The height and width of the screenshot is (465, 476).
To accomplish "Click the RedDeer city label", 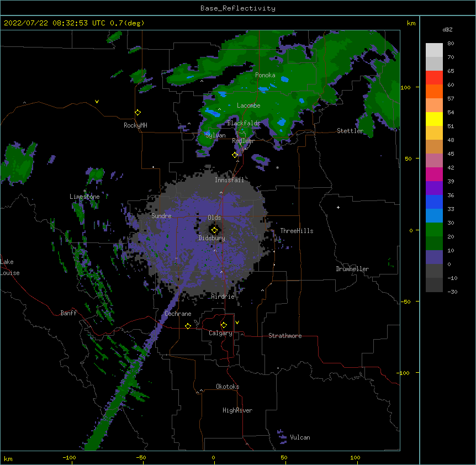I will pyautogui.click(x=243, y=141).
